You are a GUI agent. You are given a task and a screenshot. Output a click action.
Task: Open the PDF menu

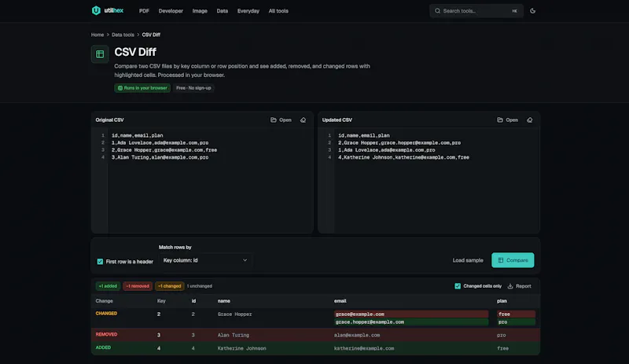click(x=144, y=11)
